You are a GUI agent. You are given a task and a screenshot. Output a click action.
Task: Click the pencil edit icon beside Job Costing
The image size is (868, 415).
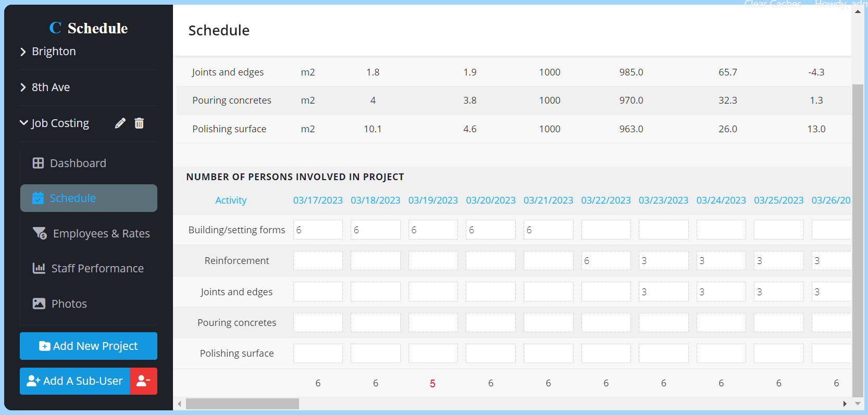pos(120,123)
